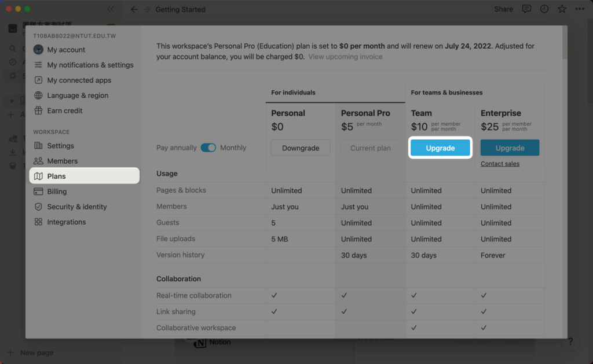This screenshot has width=593, height=364.
Task: Open help question mark button
Action: 570,341
